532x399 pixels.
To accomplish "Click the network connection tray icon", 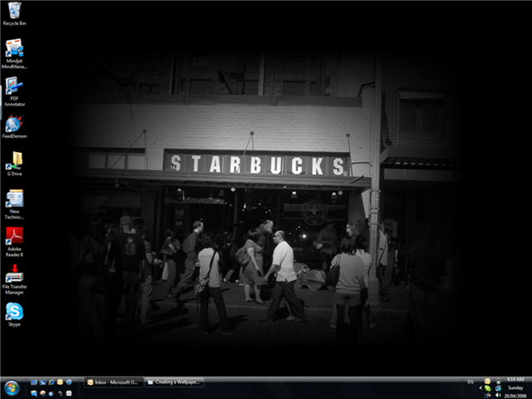I will tap(498, 388).
